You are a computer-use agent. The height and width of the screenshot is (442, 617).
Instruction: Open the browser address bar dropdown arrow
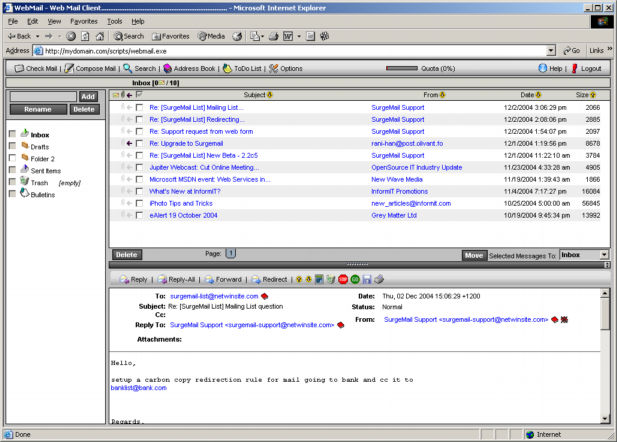(x=551, y=50)
